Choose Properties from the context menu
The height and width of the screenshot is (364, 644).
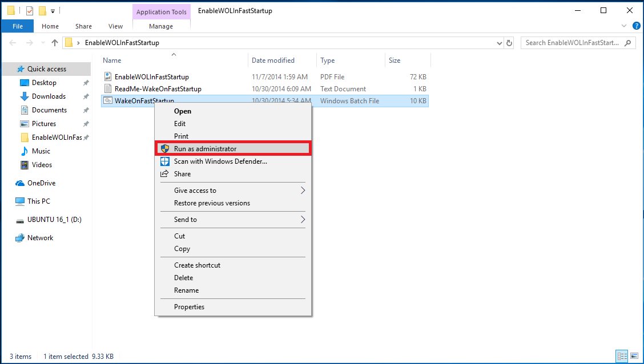tap(189, 307)
